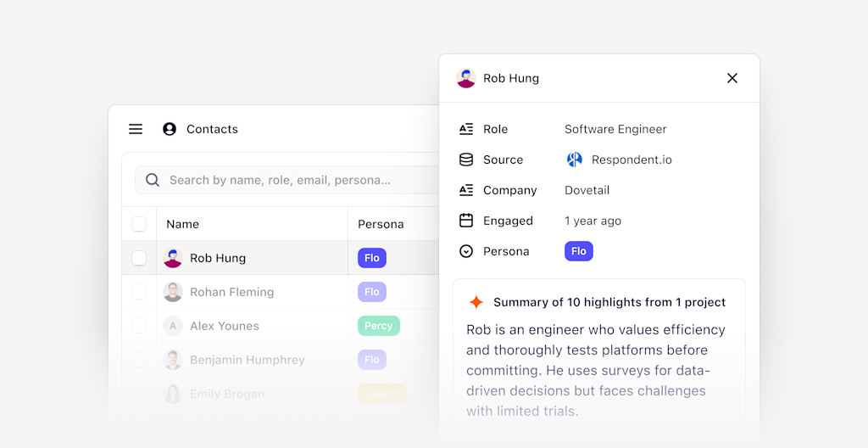Edit the Software Engineer role value
This screenshot has height=448, width=868.
point(615,129)
